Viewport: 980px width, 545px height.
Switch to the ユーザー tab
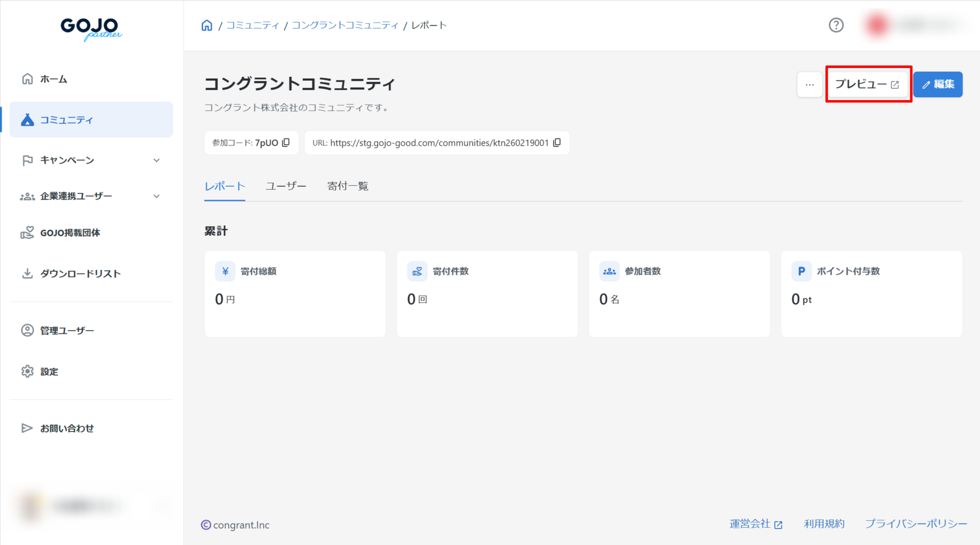286,186
